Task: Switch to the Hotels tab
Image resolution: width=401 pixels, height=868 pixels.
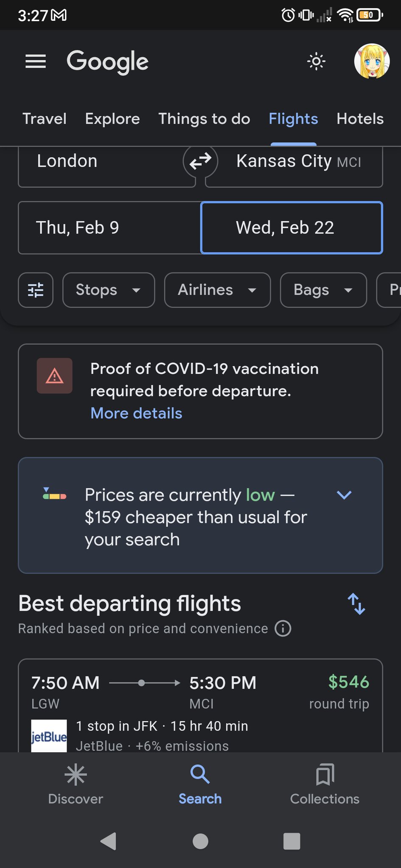Action: pyautogui.click(x=360, y=119)
